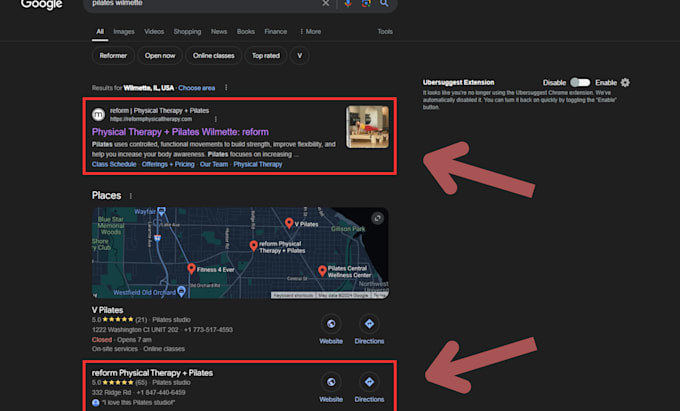Open the three-dot menu beside reformphysicaltherapy.com URL
Screen dimensions: 680x411
(216, 119)
